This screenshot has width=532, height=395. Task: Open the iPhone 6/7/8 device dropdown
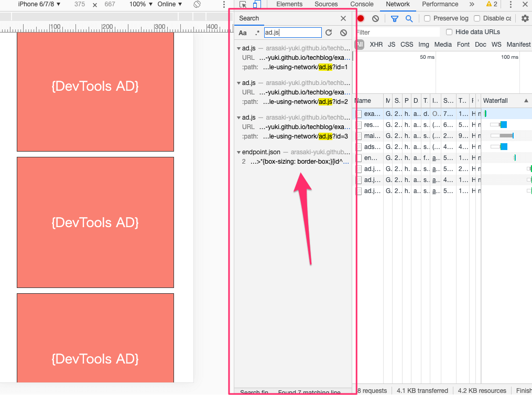point(39,4)
